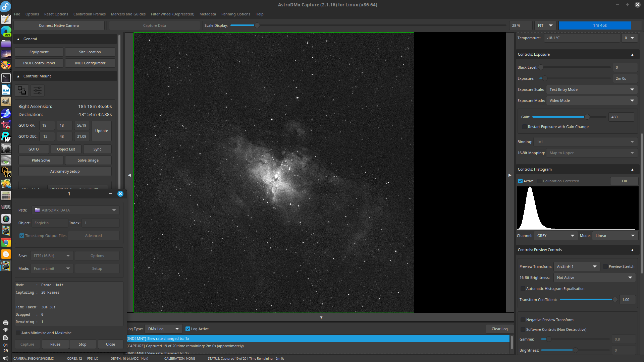The width and height of the screenshot is (644, 362).
Task: Collapse the Controls: Histogram section
Action: coord(632,170)
